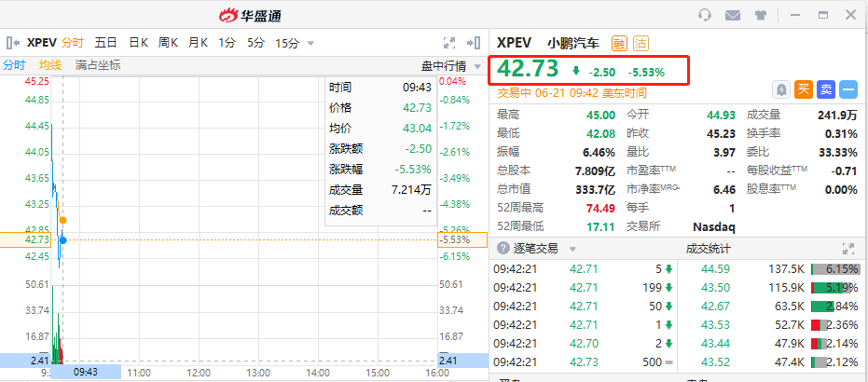Switch to 日K daily candlestick
Viewport: 868px width, 382px height.
click(138, 43)
